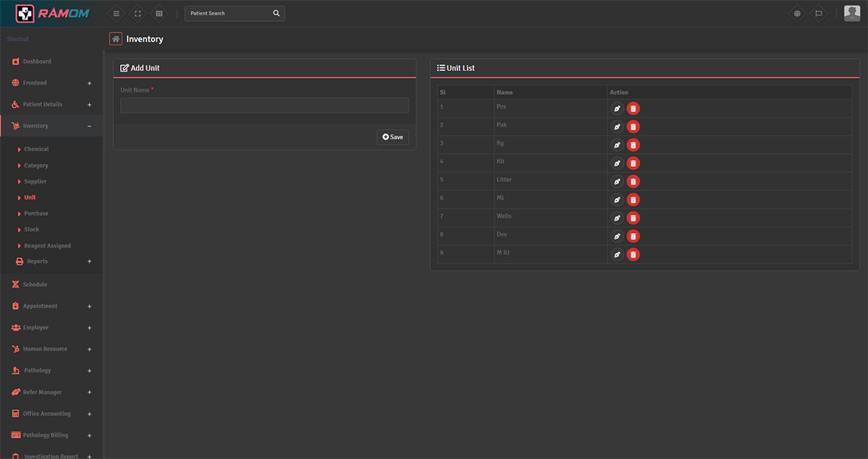868x459 pixels.
Task: Click the home icon beside Inventory title
Action: tap(115, 39)
